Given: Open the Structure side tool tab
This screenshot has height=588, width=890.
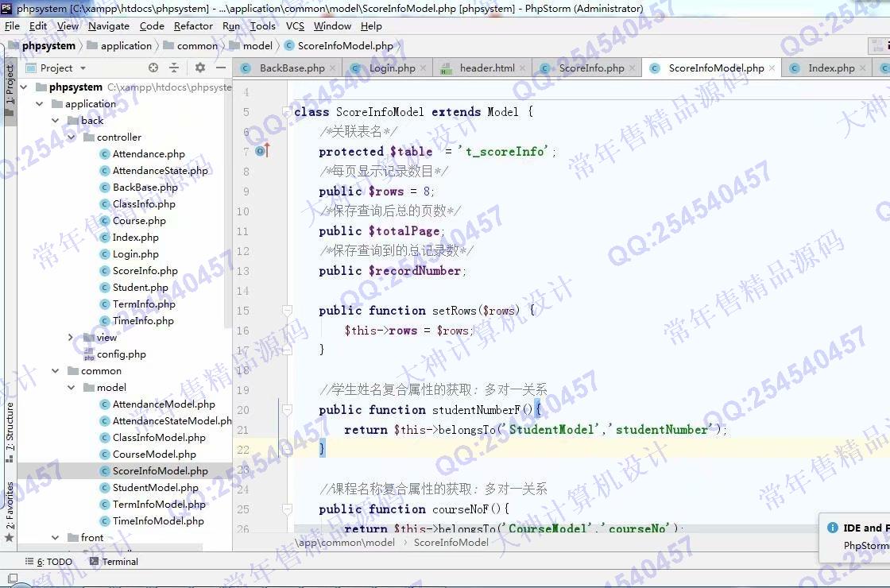Looking at the screenshot, I should 9,432.
